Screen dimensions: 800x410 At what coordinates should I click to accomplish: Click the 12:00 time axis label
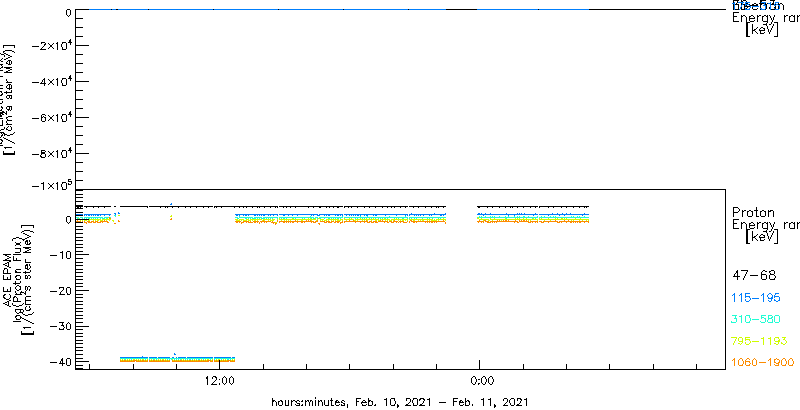point(219,380)
